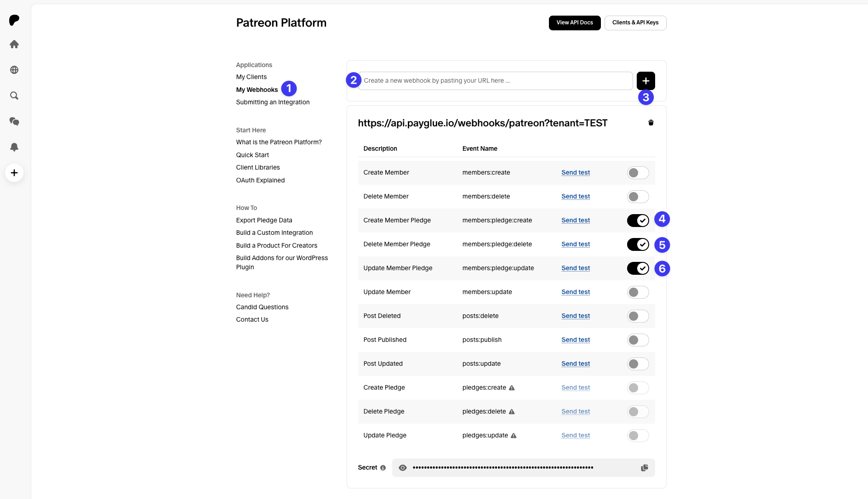Open the Contact Us link

(x=252, y=319)
